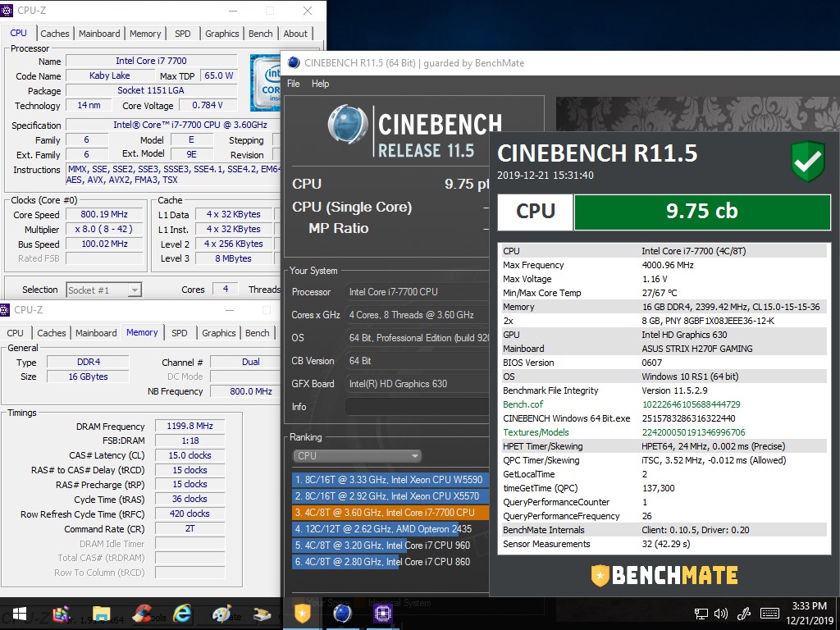
Task: Switch to Cinebench in the taskbar
Action: click(343, 614)
